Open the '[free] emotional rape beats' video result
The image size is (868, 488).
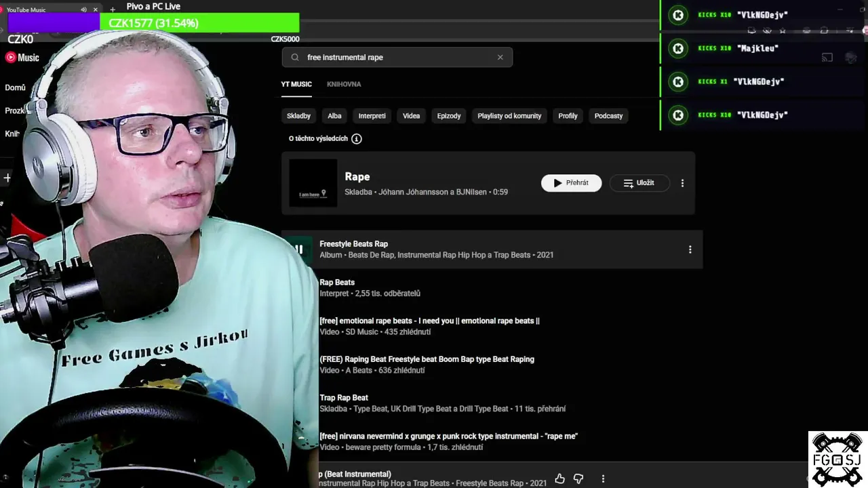429,321
